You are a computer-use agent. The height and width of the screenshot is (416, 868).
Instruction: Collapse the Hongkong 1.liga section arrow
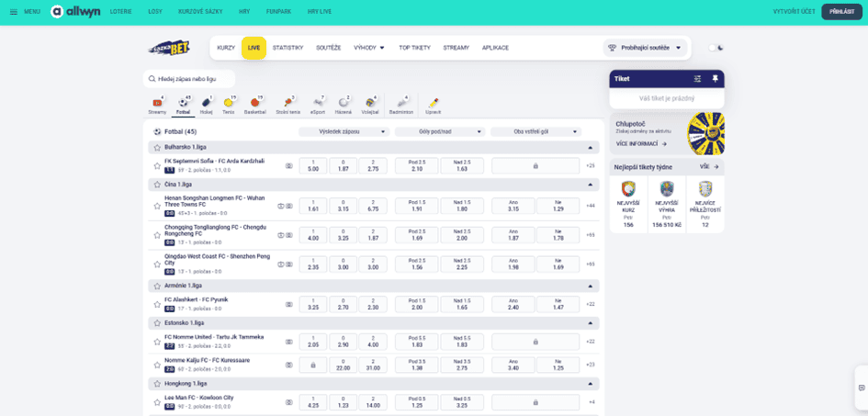click(590, 383)
